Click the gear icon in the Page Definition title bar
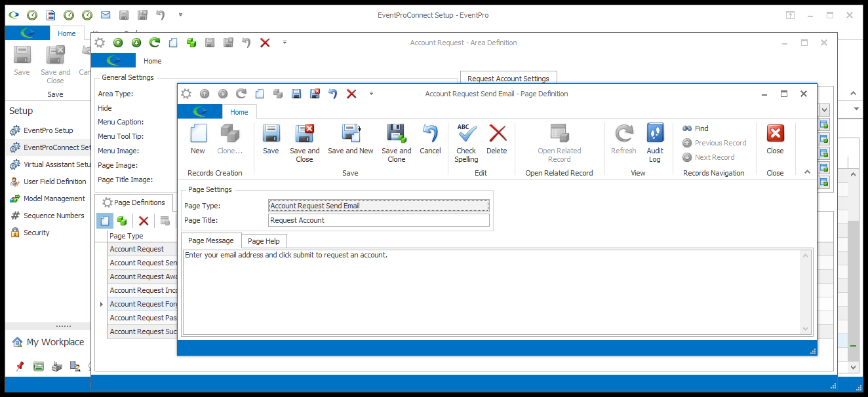This screenshot has height=397, width=868. (186, 94)
